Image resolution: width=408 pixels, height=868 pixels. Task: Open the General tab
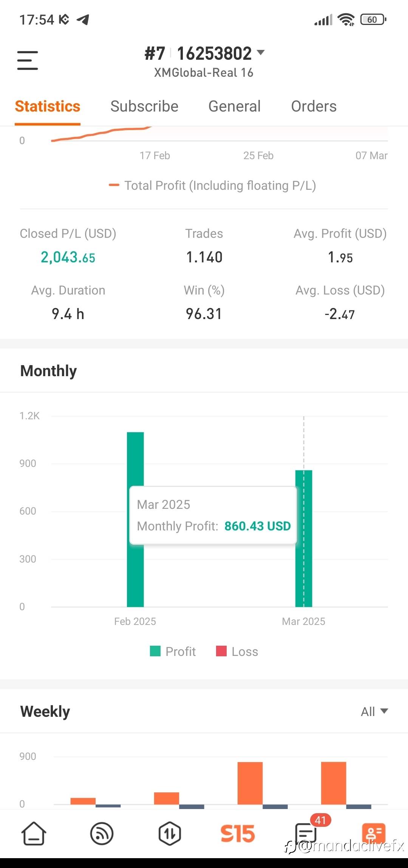click(234, 106)
